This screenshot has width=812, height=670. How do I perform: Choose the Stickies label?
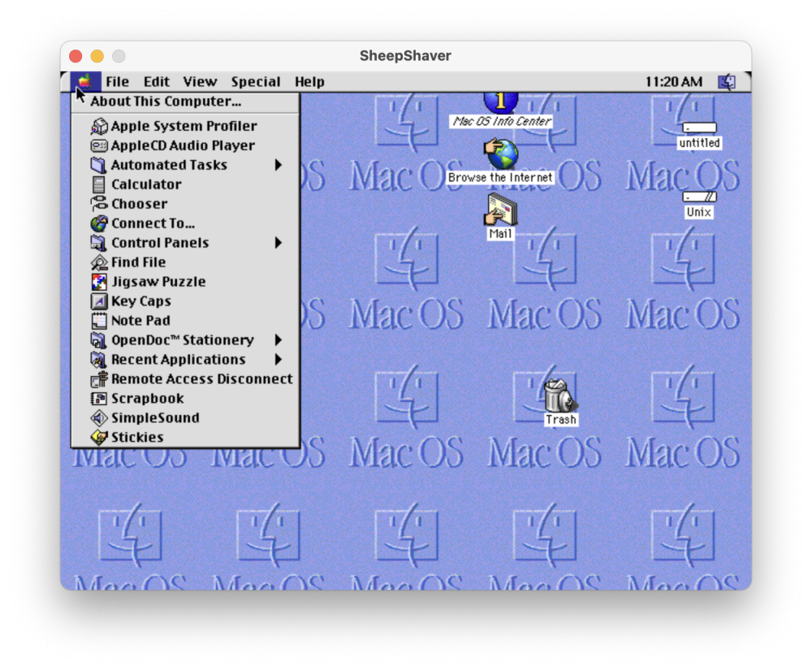137,437
